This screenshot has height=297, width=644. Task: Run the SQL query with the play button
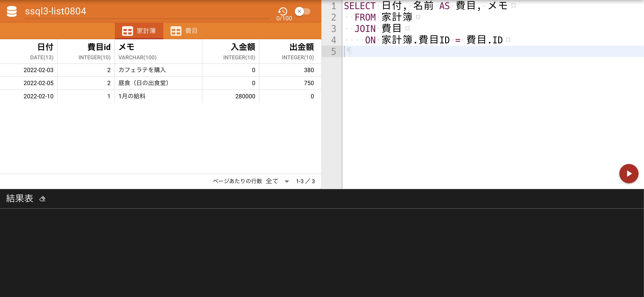click(629, 173)
